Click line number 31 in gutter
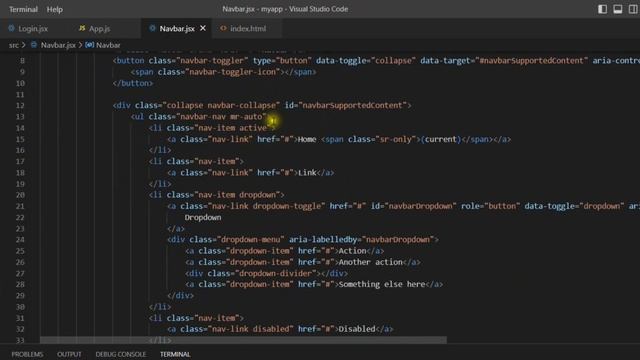The image size is (640, 360). 20,318
